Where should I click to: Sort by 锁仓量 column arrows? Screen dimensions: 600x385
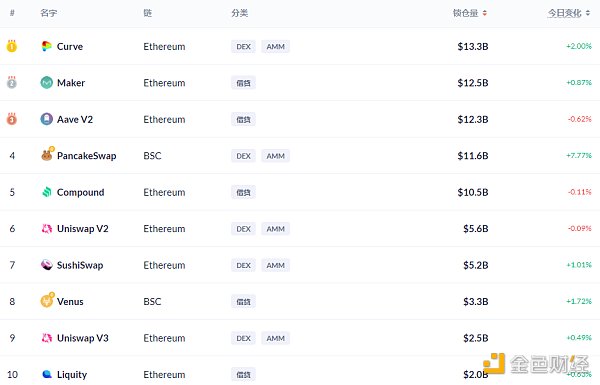pyautogui.click(x=484, y=13)
